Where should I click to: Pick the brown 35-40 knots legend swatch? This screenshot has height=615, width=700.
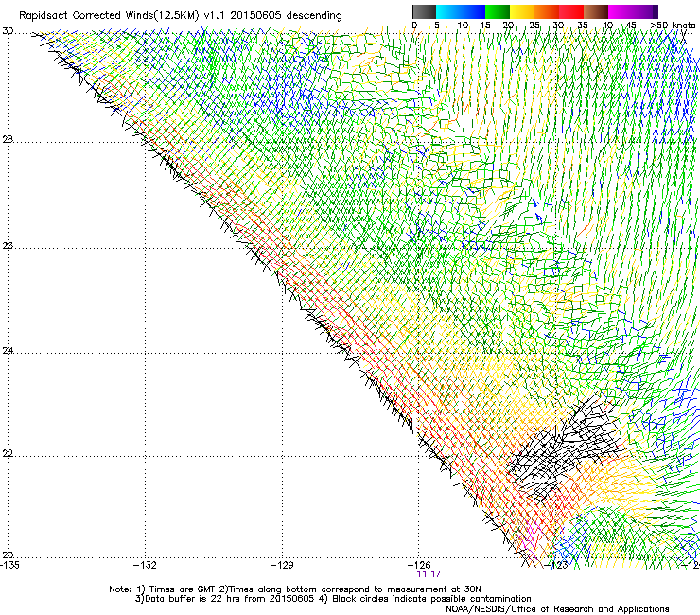click(596, 11)
